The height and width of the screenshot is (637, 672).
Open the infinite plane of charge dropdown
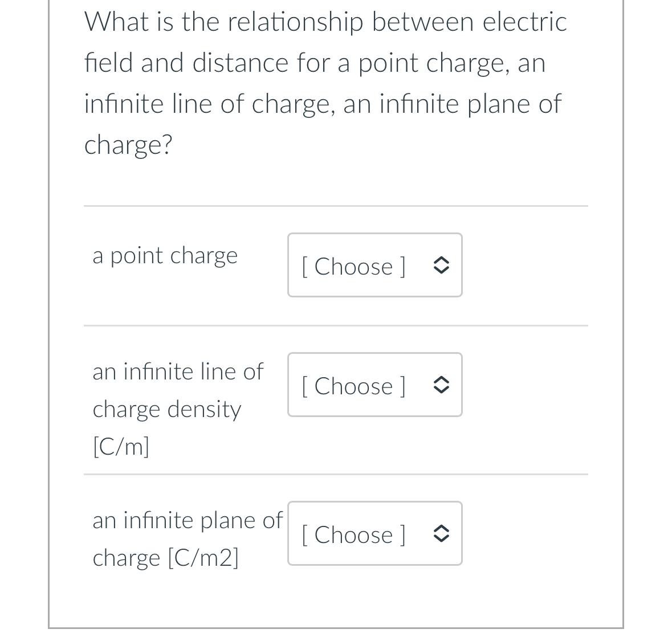374,534
